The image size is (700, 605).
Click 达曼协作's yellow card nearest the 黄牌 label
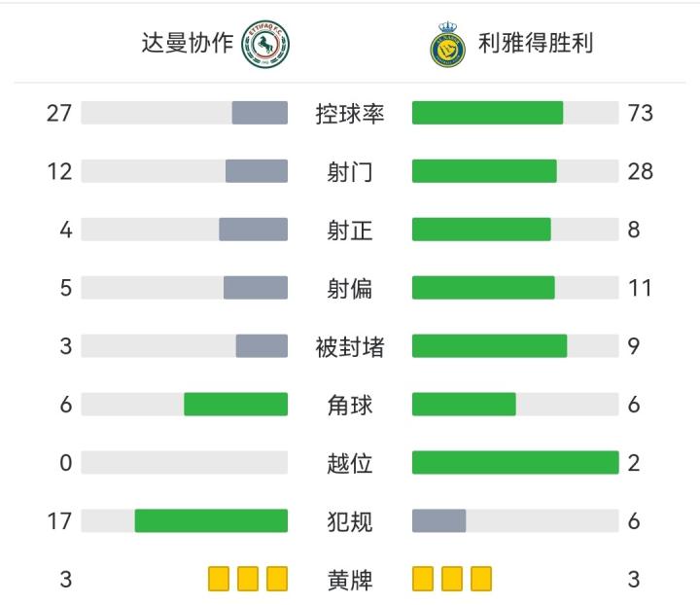[x=277, y=580]
